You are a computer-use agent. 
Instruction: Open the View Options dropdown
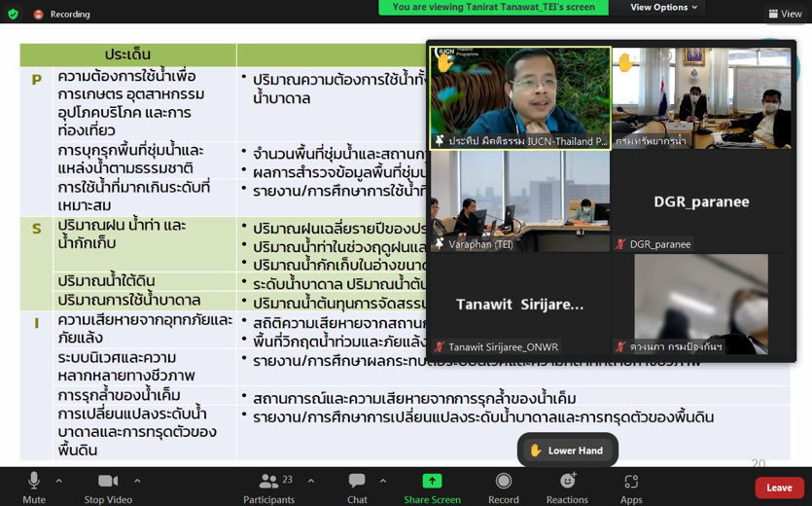[x=663, y=8]
